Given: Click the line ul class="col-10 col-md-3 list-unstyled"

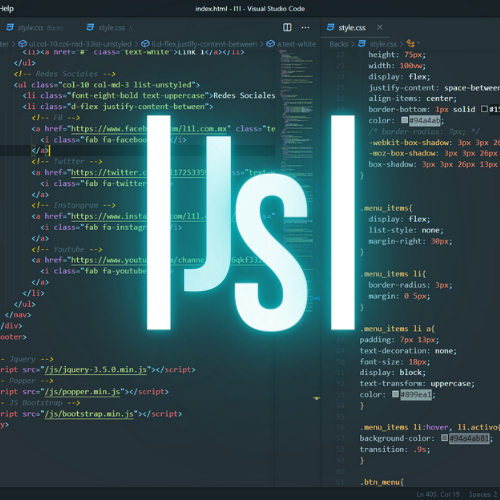Looking at the screenshot, I should 107,85.
